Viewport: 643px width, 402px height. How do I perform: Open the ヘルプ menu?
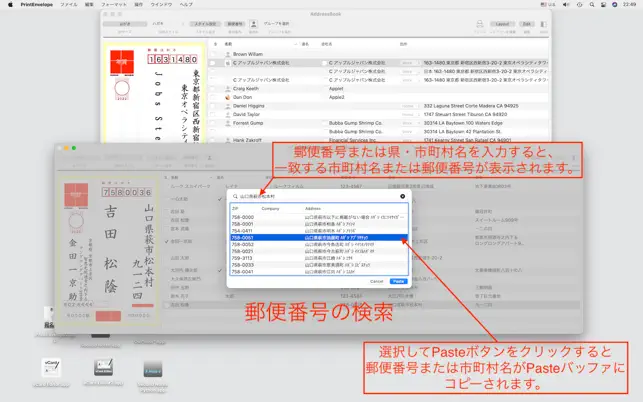[x=186, y=5]
